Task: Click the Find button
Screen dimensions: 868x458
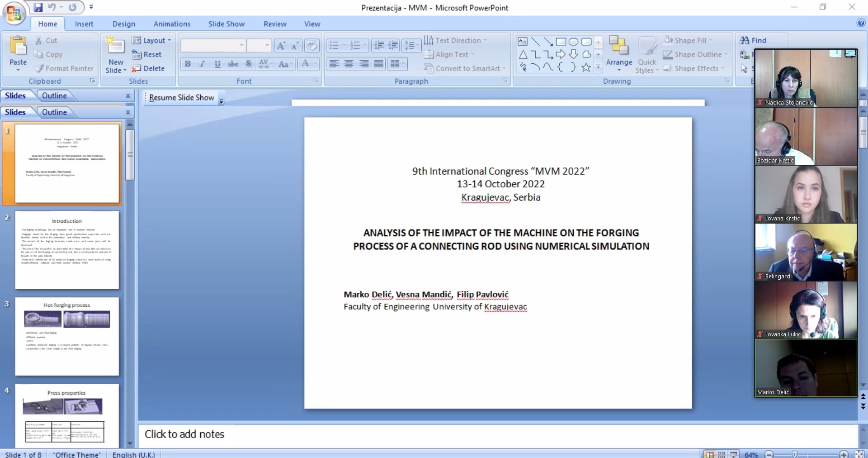Action: [x=754, y=40]
